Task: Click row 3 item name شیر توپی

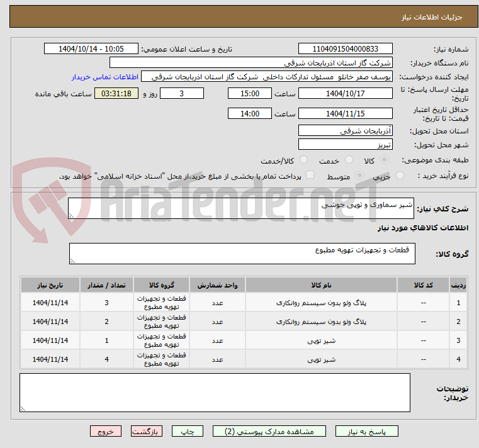Action: click(x=321, y=341)
